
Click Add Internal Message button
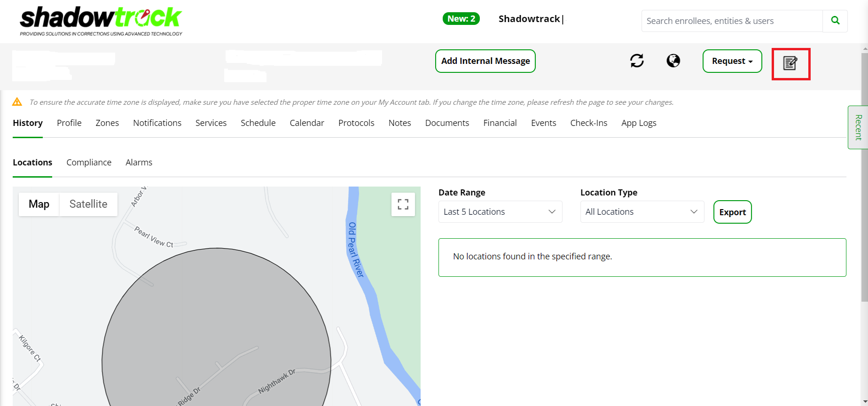[485, 61]
